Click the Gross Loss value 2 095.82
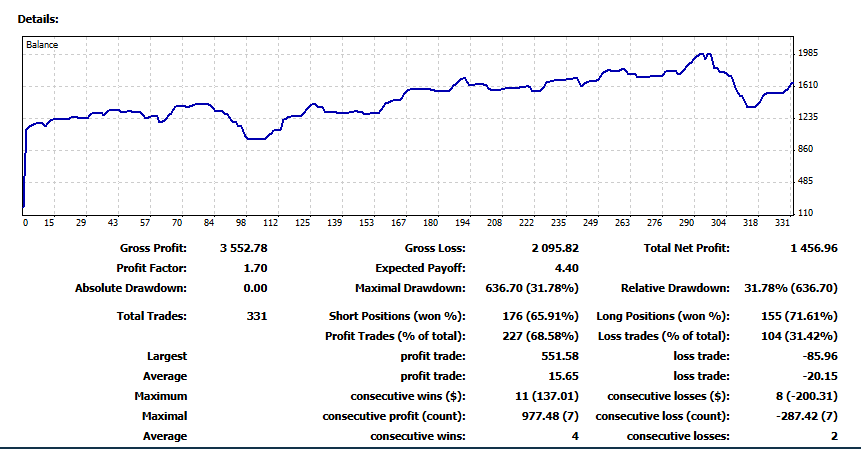 coord(555,248)
